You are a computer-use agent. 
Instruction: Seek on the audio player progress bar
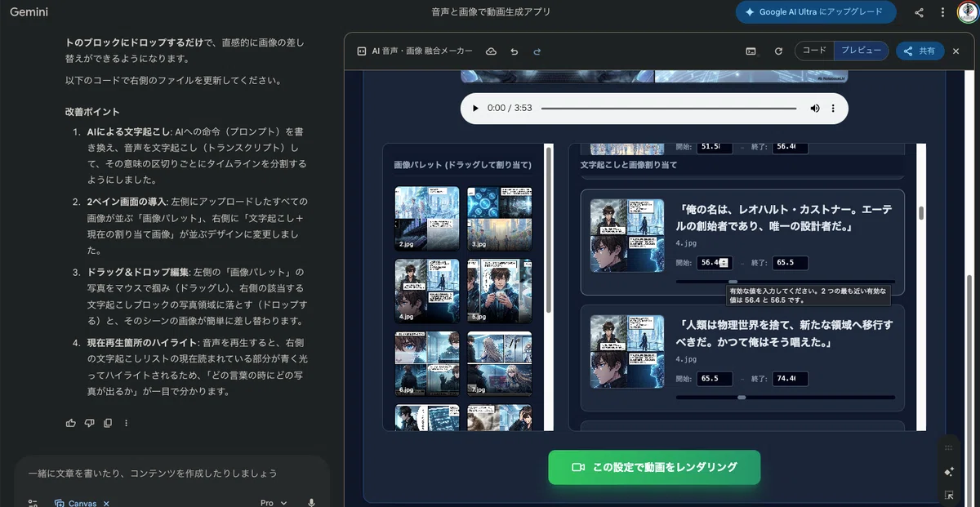coord(668,109)
